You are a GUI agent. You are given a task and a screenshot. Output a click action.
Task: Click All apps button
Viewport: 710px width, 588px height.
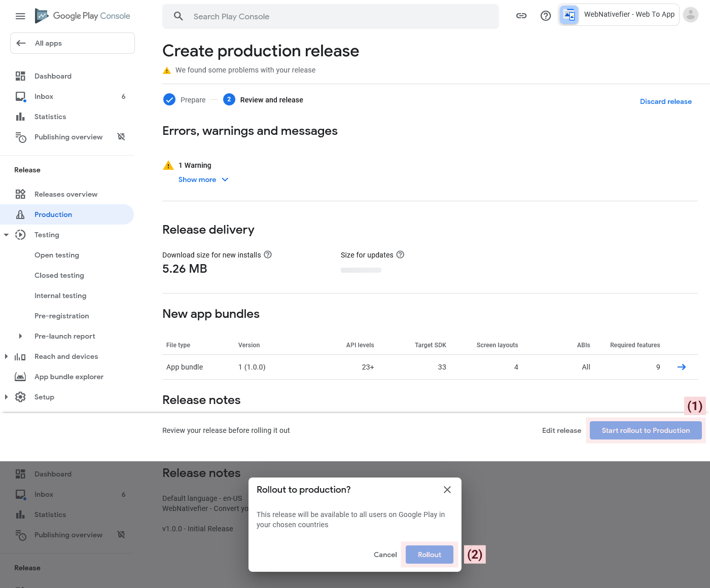point(73,43)
